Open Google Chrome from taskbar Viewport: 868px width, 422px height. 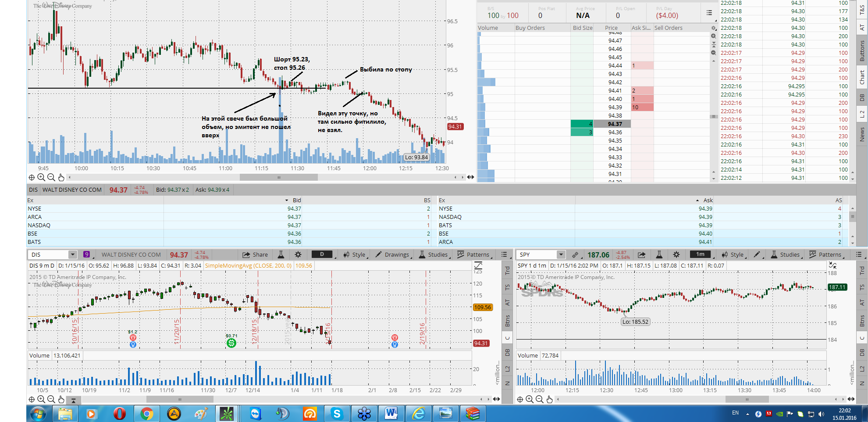pyautogui.click(x=147, y=414)
